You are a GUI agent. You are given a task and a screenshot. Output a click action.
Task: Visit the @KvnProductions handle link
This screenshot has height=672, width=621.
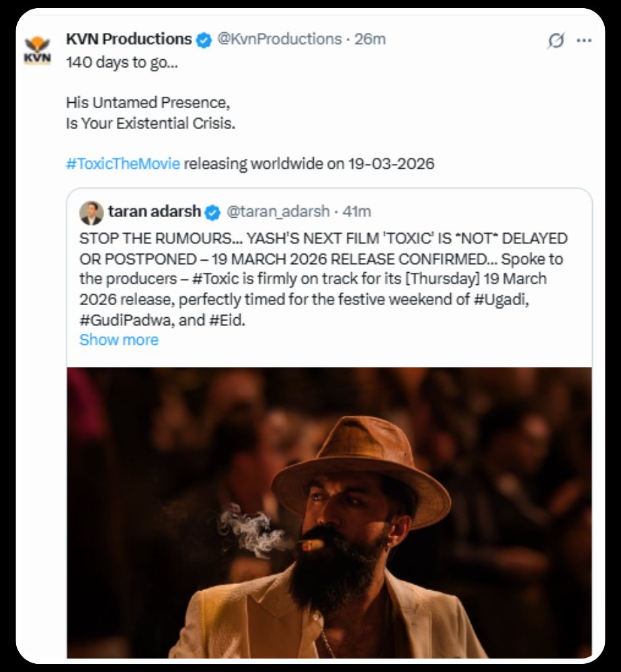coord(278,40)
